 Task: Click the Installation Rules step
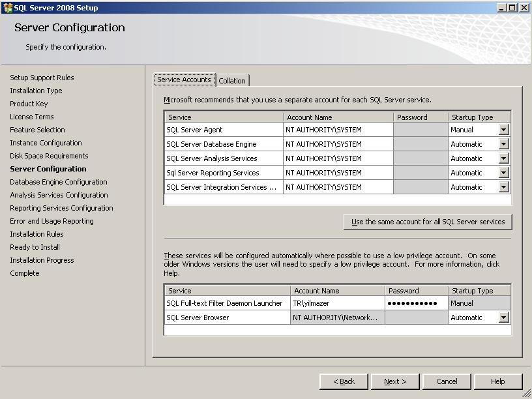pos(37,234)
